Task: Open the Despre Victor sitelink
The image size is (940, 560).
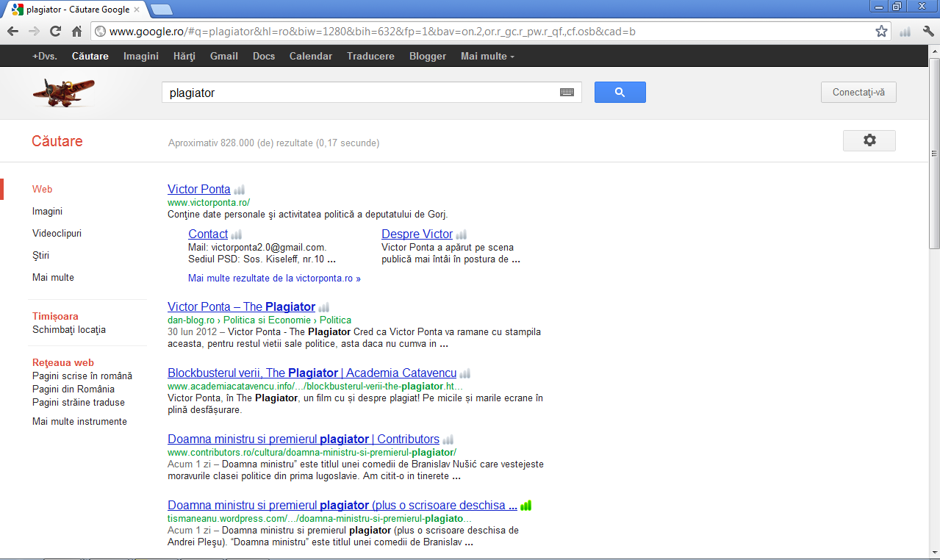Action: 417,234
